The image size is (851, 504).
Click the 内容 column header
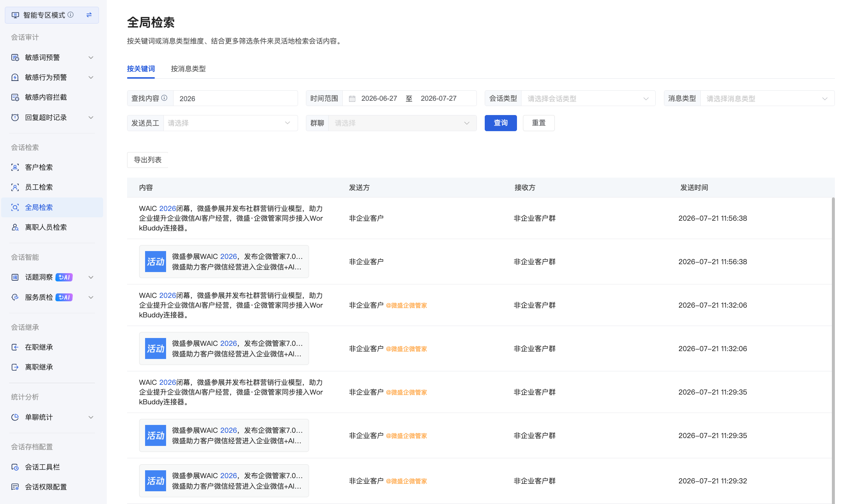[146, 187]
